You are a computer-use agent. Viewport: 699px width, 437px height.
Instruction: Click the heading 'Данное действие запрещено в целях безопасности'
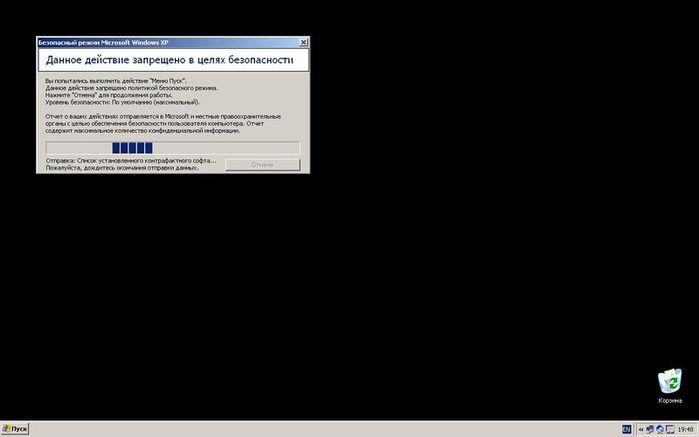(169, 60)
